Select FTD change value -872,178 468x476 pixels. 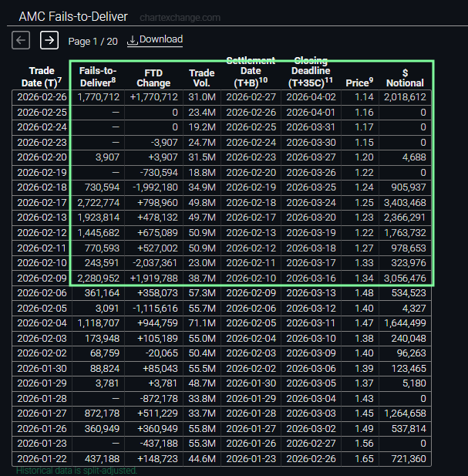pyautogui.click(x=159, y=399)
